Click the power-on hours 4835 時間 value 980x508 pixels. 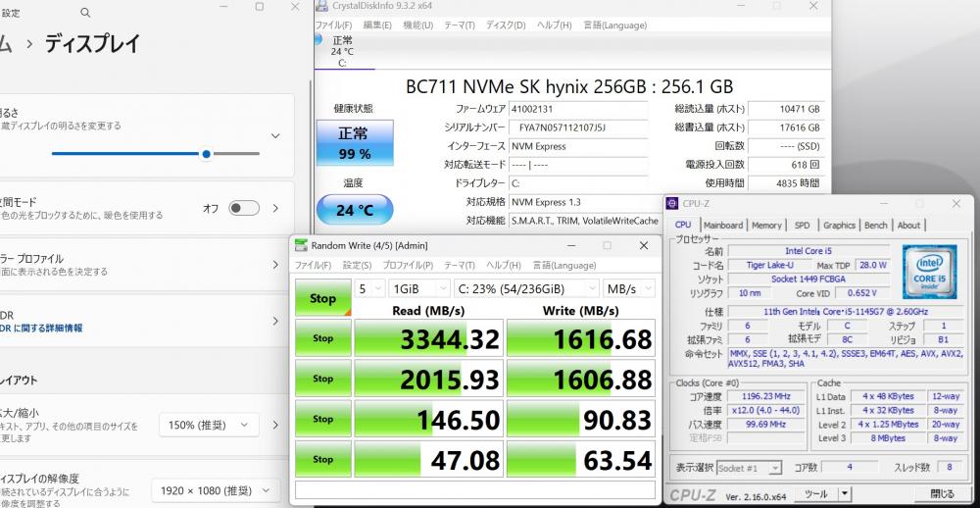coord(786,183)
